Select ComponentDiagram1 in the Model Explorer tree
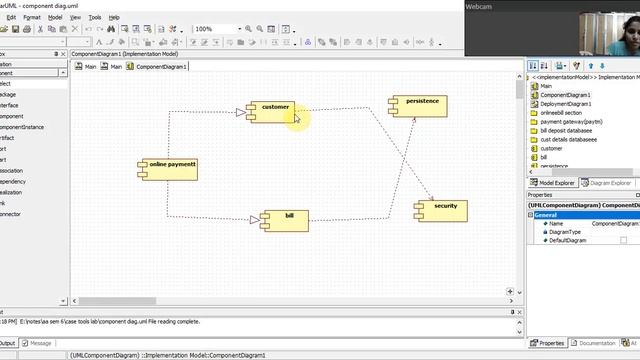Viewport: 640px width, 360px height. (565, 95)
